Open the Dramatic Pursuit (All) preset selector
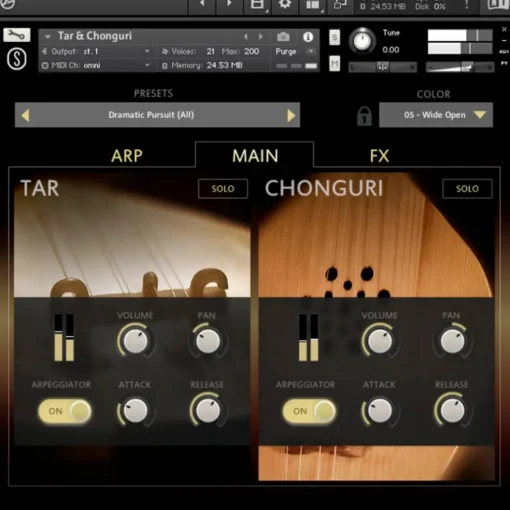The width and height of the screenshot is (510, 510). (x=157, y=115)
